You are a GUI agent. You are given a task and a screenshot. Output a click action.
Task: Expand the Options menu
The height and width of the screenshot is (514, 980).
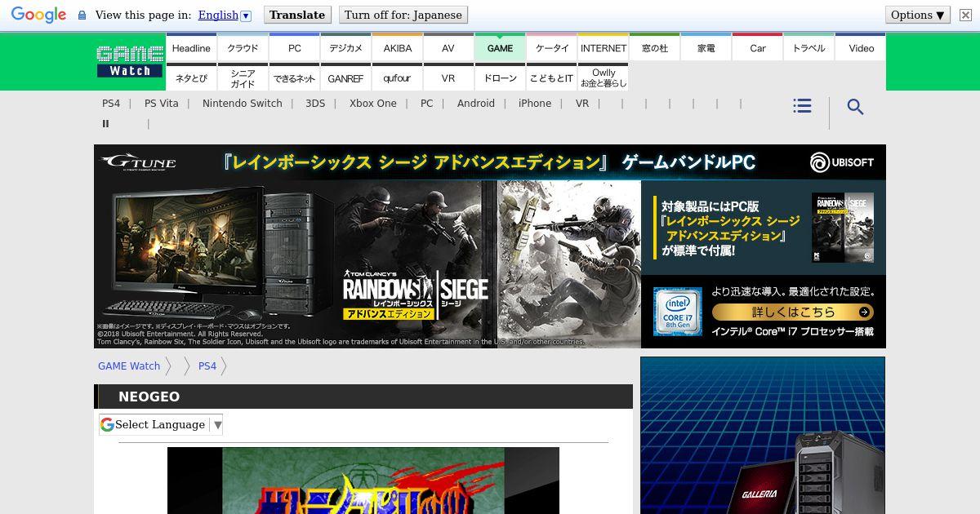coord(918,15)
